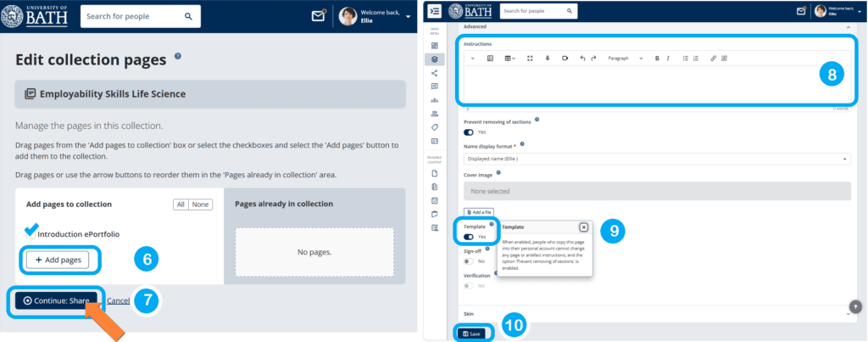
Task: Collapse the Advanced section
Action: [x=849, y=26]
